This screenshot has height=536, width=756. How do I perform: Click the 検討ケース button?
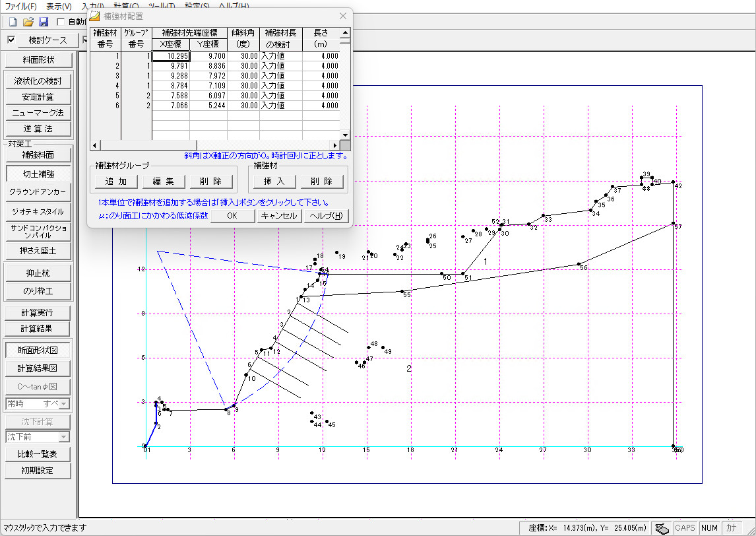pyautogui.click(x=47, y=40)
